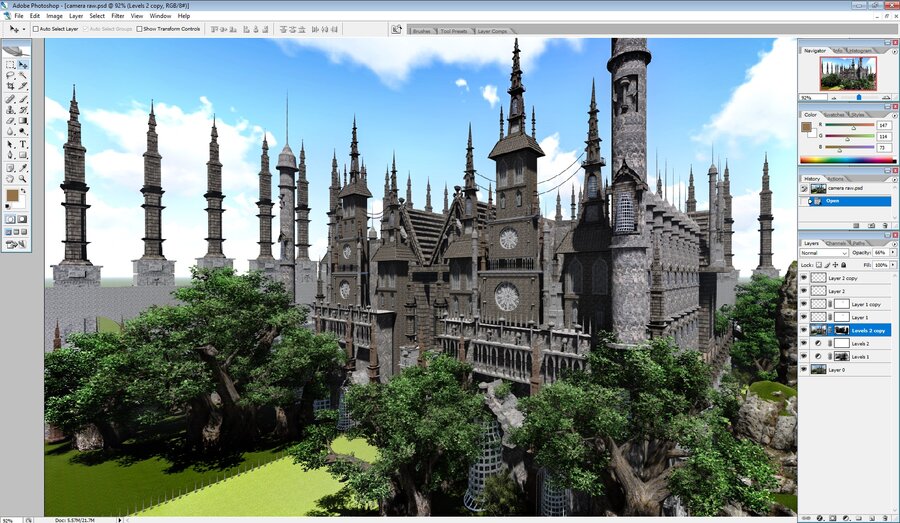
Task: Hide Layer 0 visibility eye
Action: (804, 370)
